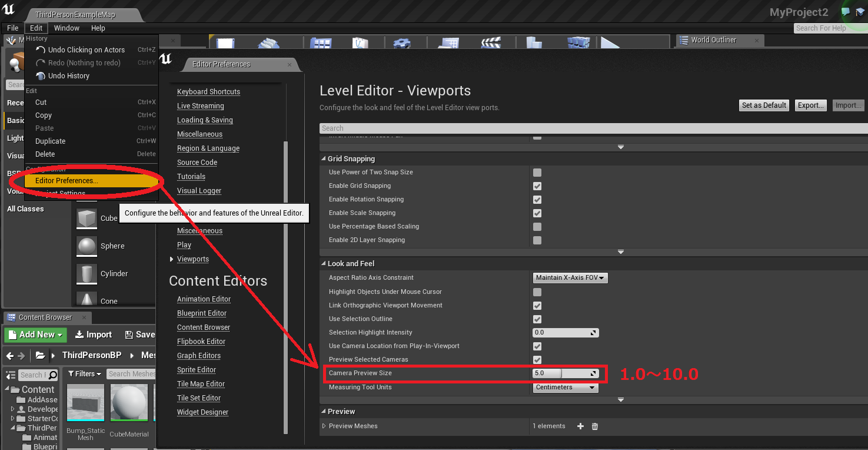Viewport: 868px width, 450px height.
Task: Click the Selection Highlight Intensity slider
Action: (566, 333)
